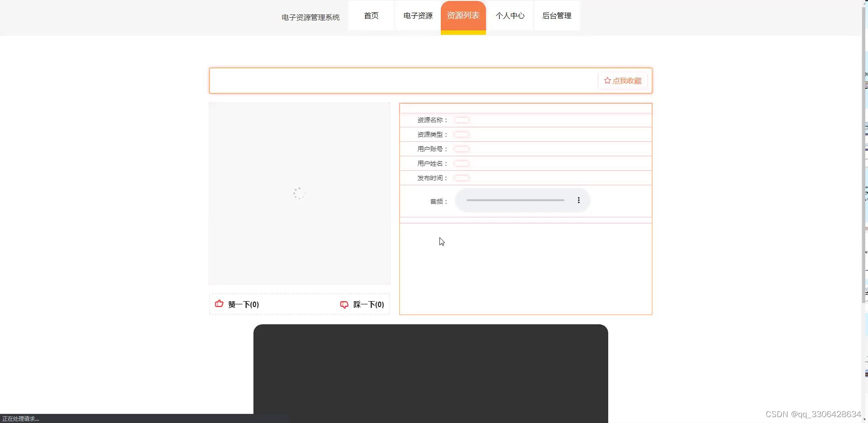Image resolution: width=868 pixels, height=423 pixels.
Task: Click the thumbs-down icon beside 踩一下
Action: pyautogui.click(x=344, y=304)
